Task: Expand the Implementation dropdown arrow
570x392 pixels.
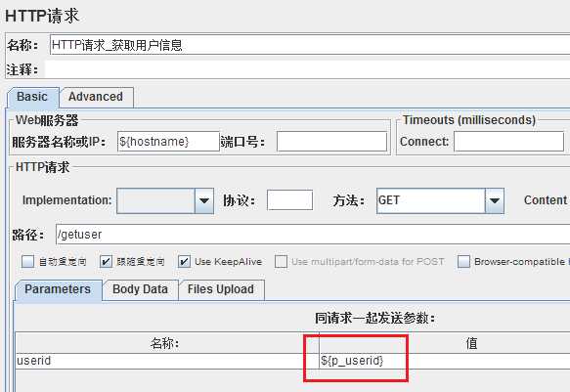Action: pos(204,200)
